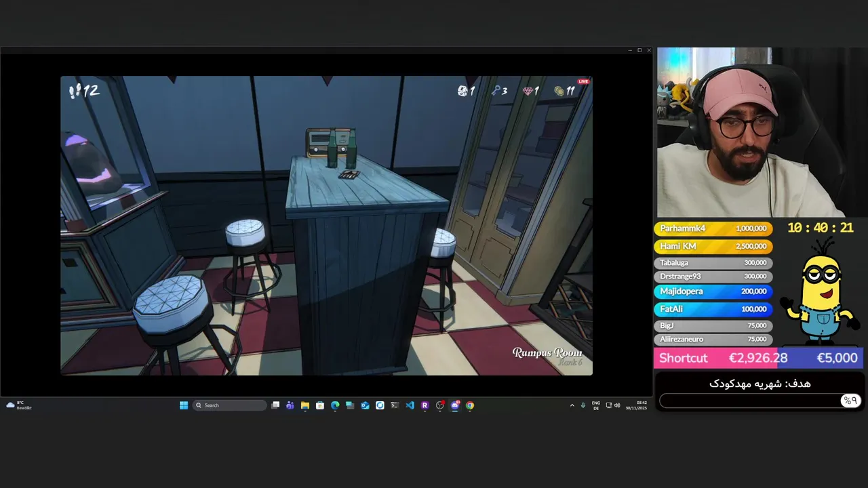868x488 pixels.
Task: Click the volume speaker icon in tray
Action: 617,405
